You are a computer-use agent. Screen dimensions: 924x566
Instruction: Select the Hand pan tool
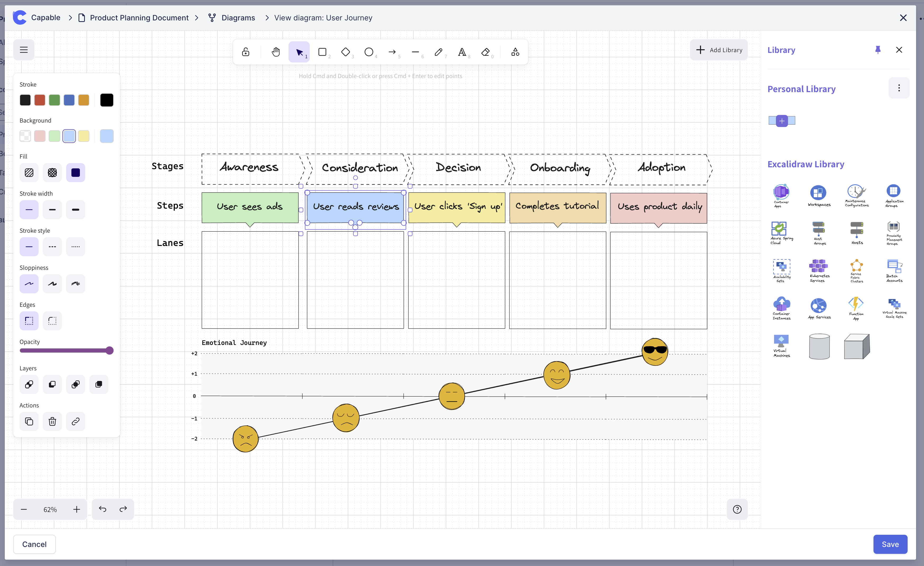tap(276, 52)
